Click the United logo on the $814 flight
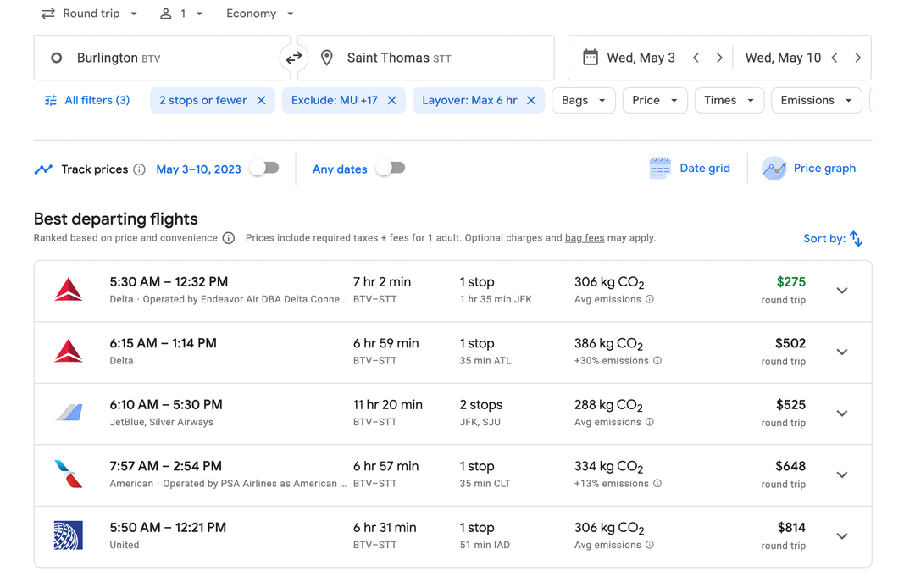Image resolution: width=915 pixels, height=588 pixels. [69, 535]
